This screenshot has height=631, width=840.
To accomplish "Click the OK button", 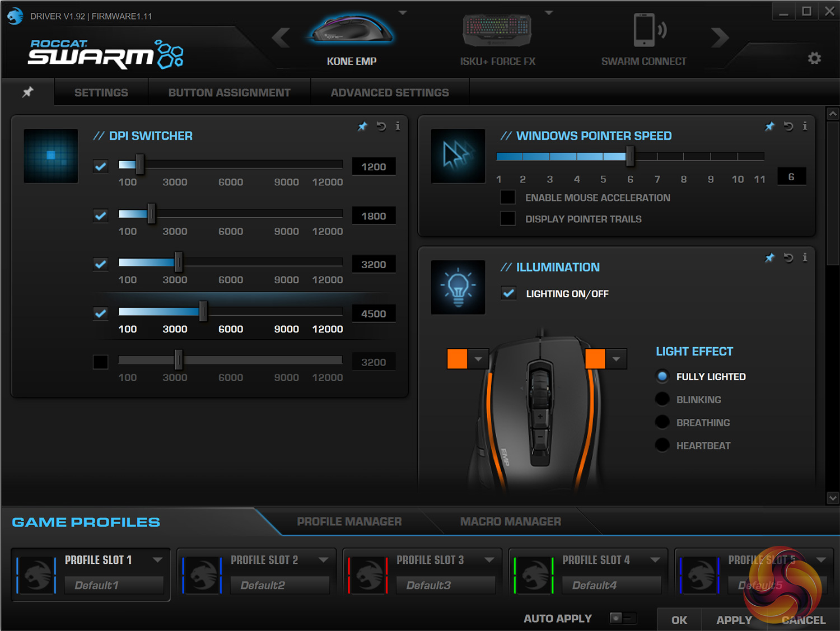I will tap(679, 620).
